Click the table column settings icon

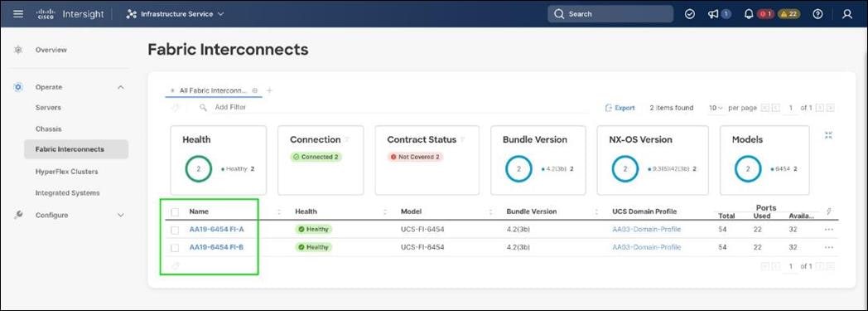pyautogui.click(x=829, y=211)
